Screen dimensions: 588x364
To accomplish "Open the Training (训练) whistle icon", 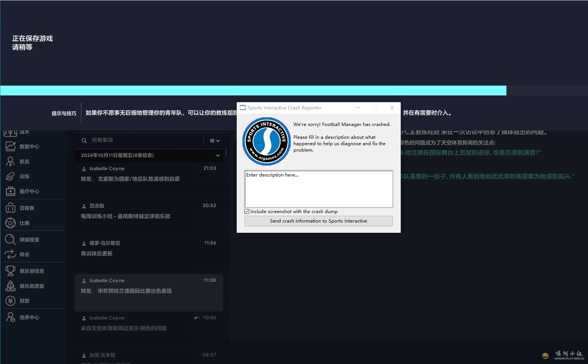I will click(x=11, y=176).
